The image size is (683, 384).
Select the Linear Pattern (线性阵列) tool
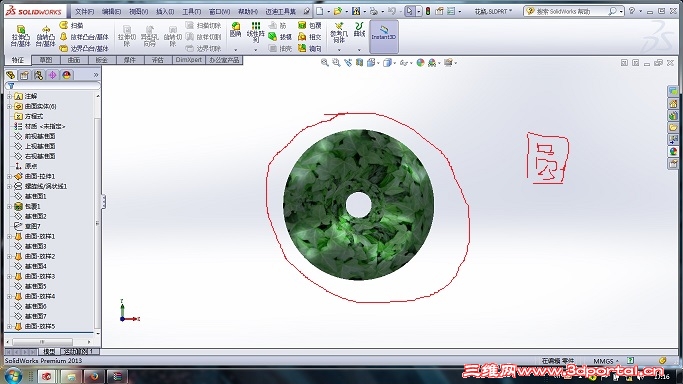(256, 32)
